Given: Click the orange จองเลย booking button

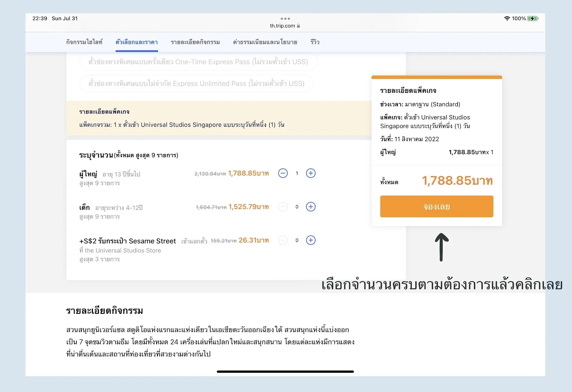Looking at the screenshot, I should coord(437,206).
